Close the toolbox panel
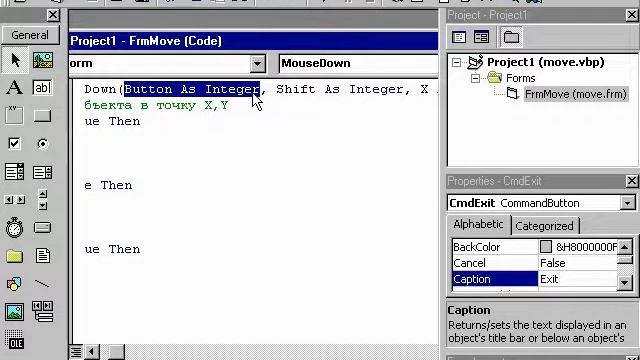The image size is (640, 360). (53, 15)
